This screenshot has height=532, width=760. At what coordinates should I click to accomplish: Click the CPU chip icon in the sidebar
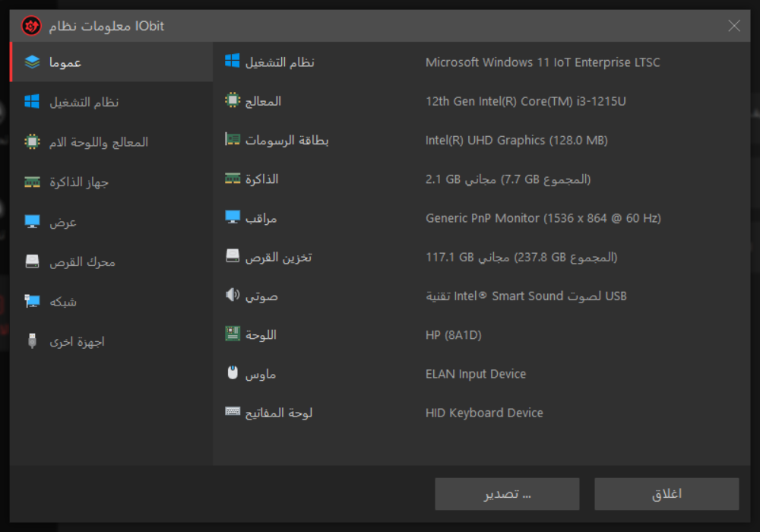[x=32, y=142]
